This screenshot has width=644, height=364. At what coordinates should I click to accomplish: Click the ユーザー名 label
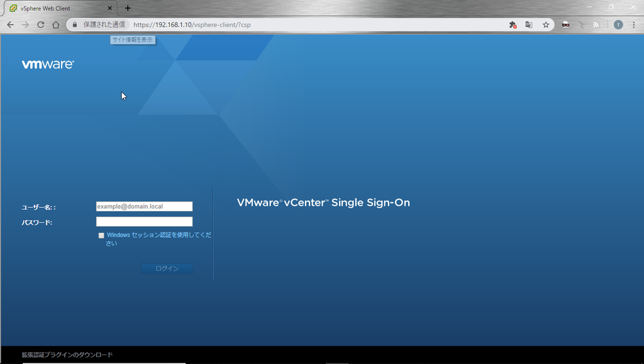38,207
